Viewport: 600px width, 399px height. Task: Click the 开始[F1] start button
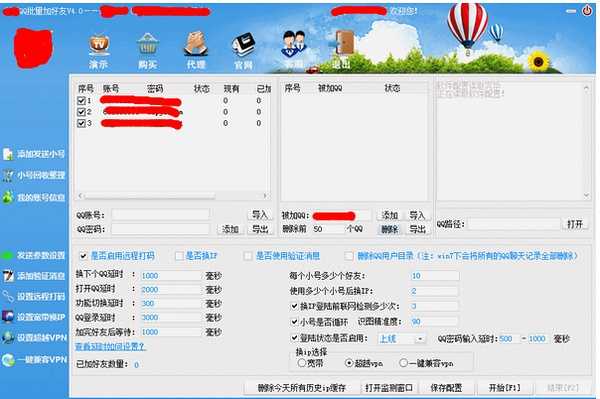tap(505, 388)
